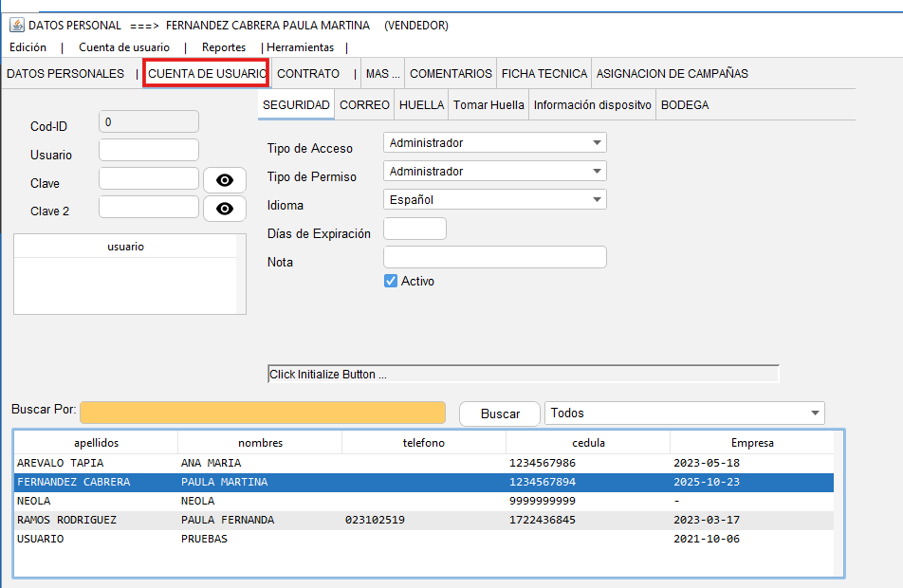Open the Edición menu
The image size is (903, 588).
(x=28, y=47)
